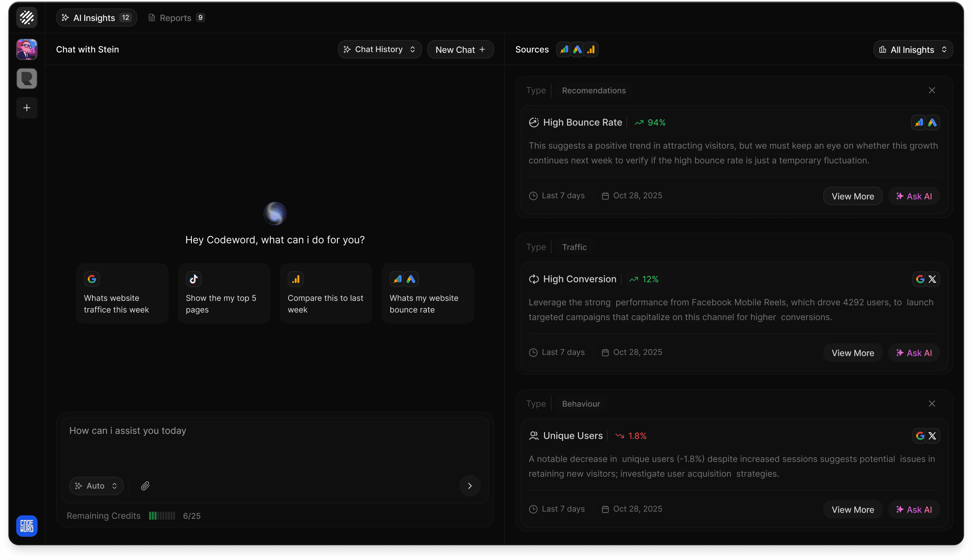Click the Remaining Credits progress bar
This screenshot has width=972, height=560.
[161, 515]
